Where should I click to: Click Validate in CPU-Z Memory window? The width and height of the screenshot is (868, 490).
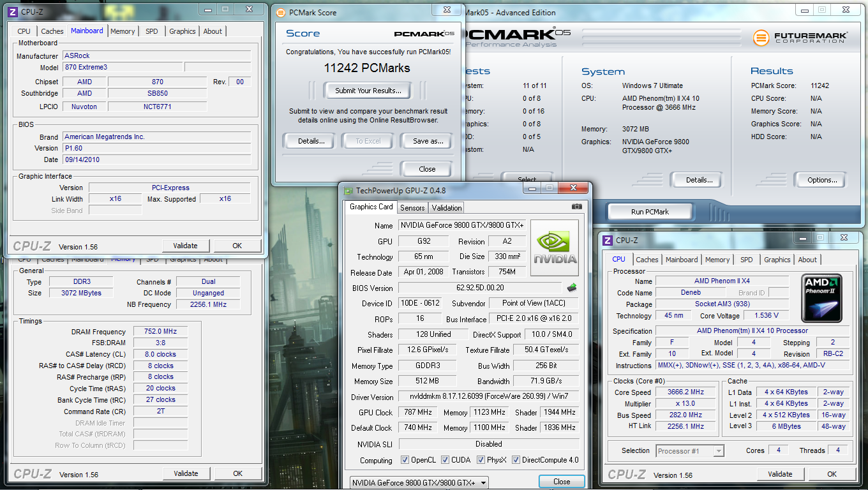point(186,473)
